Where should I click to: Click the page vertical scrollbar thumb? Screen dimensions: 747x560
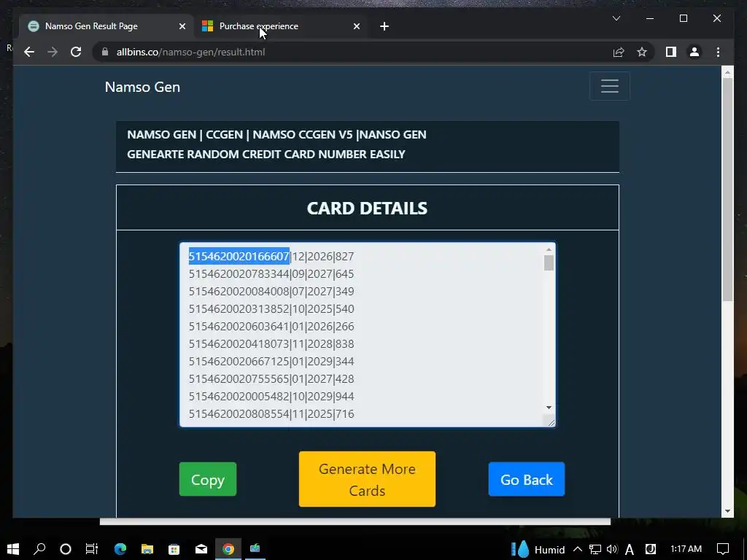(x=727, y=190)
